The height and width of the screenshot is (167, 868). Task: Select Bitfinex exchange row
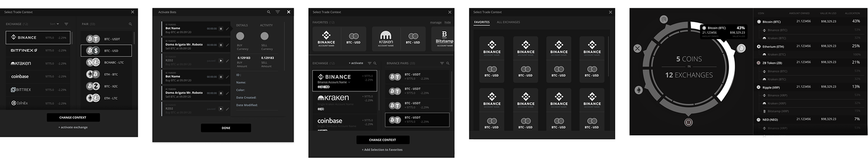click(38, 50)
